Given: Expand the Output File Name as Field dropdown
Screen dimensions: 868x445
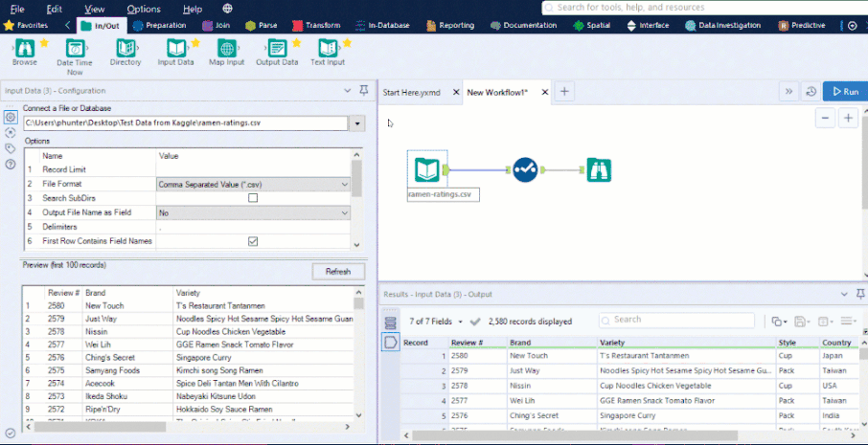Looking at the screenshot, I should tap(344, 212).
